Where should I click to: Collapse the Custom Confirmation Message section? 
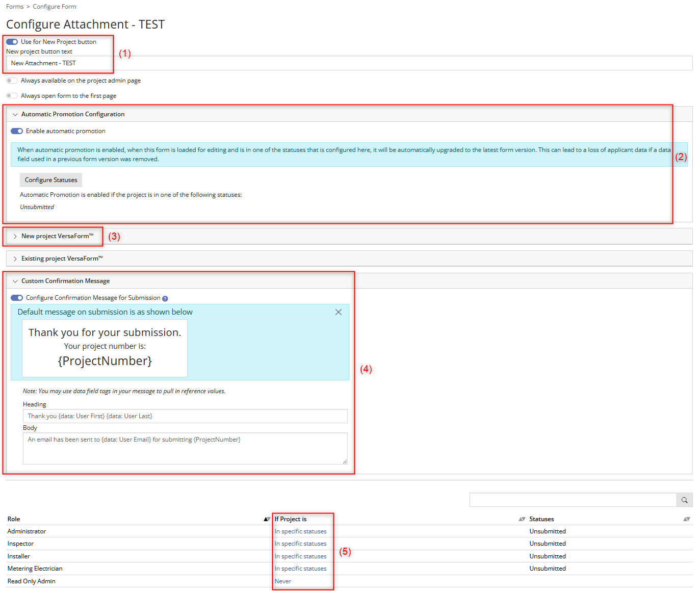click(15, 280)
